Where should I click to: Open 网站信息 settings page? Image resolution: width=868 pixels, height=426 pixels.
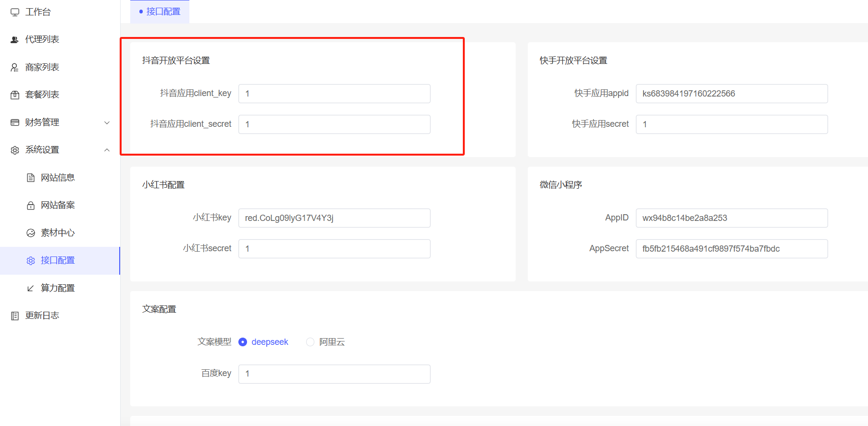click(58, 178)
